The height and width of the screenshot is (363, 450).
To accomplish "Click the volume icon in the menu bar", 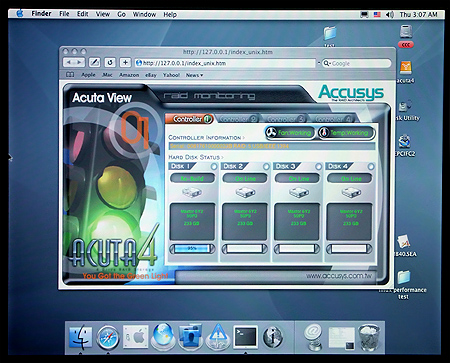I will click(x=389, y=15).
